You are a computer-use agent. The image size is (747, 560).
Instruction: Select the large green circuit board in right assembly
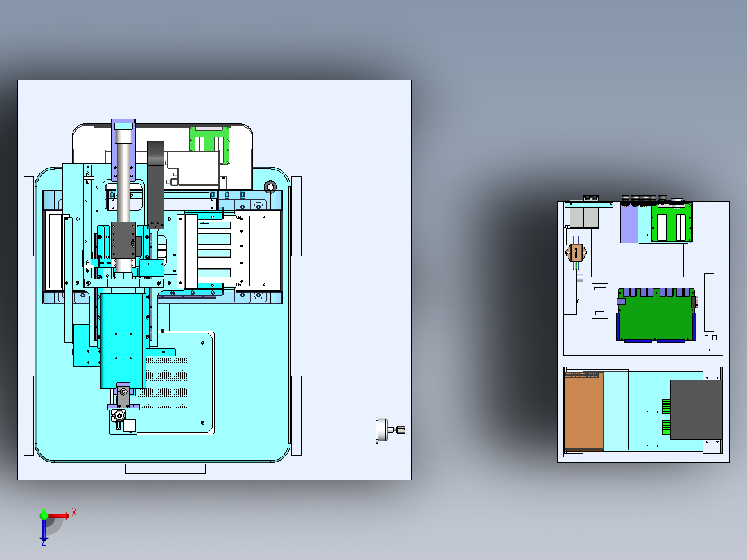(656, 315)
